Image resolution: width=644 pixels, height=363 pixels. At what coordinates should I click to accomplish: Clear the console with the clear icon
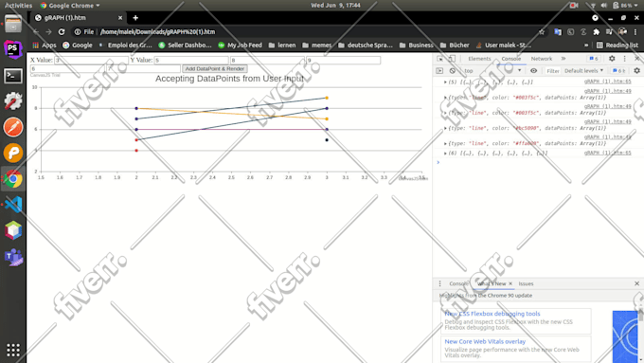tap(452, 71)
